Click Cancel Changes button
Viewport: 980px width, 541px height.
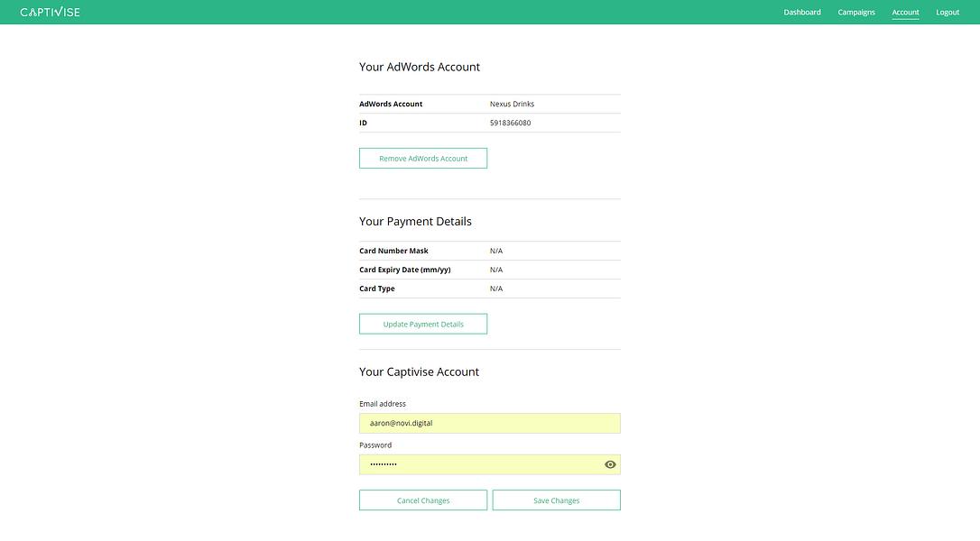tap(423, 500)
